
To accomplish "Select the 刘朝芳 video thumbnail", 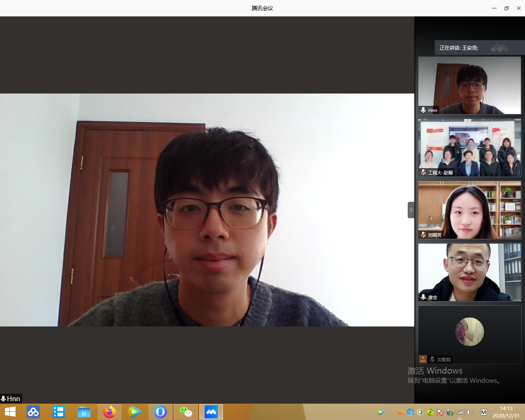I will pos(470,210).
